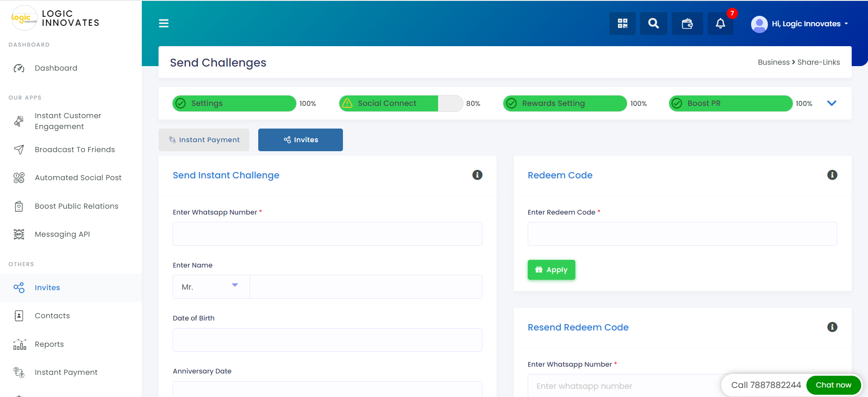This screenshot has height=397, width=868.
Task: Click Rewards Setting checkmark icon
Action: [511, 103]
